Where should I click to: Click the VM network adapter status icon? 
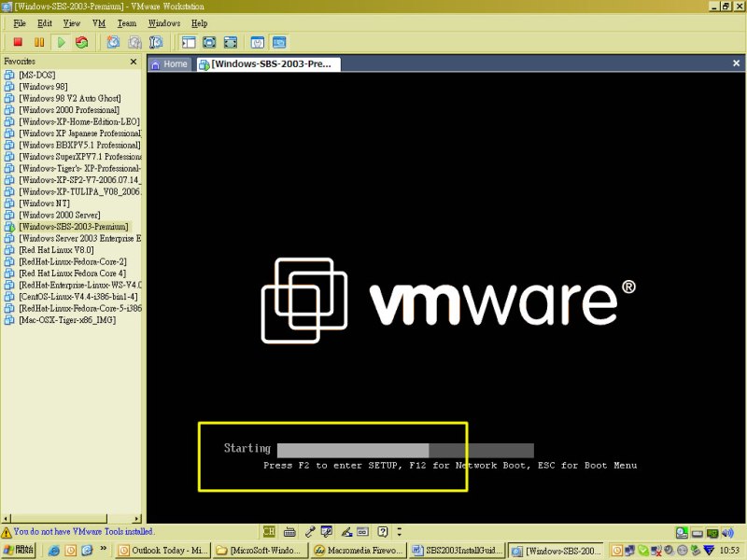712,532
